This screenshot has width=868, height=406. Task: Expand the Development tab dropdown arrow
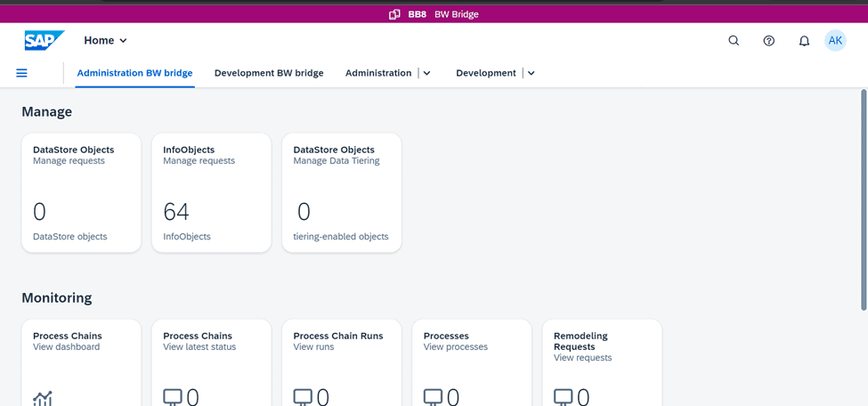[531, 73]
